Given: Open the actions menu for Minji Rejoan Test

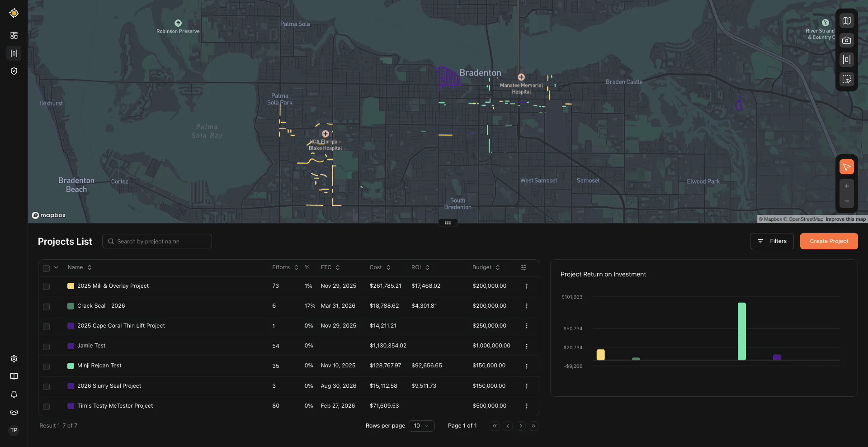Looking at the screenshot, I should tap(526, 366).
